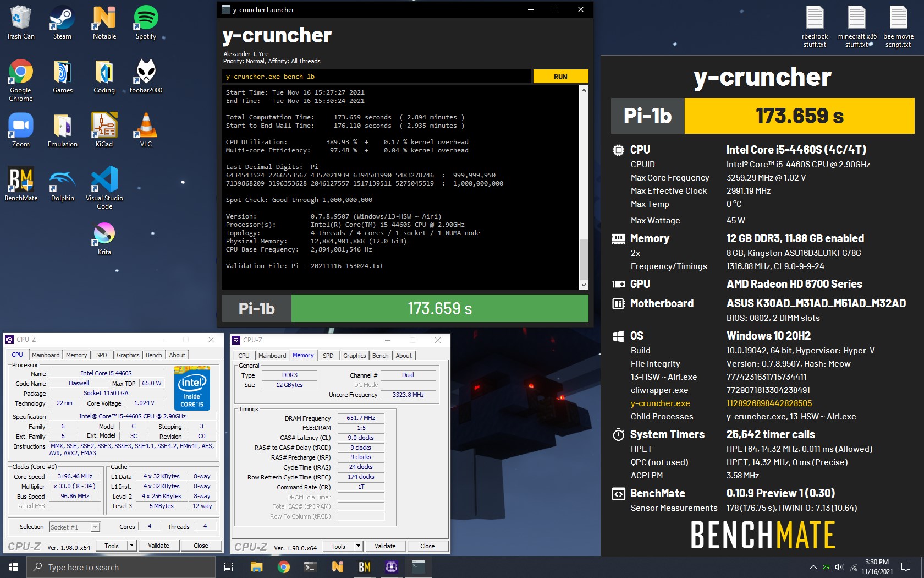
Task: Open the Notable desktop shortcut
Action: click(104, 22)
